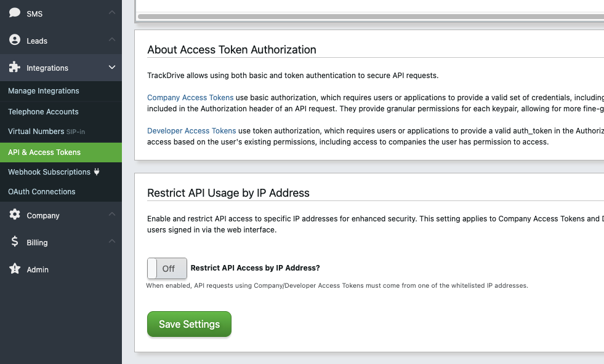Open Manage Integrations menu item
Viewport: 604px width, 364px height.
coord(44,91)
